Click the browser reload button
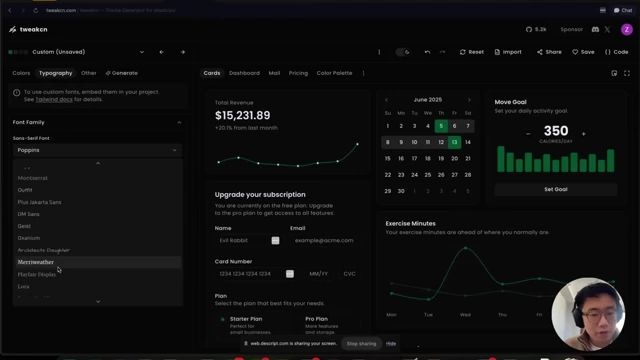 [x=36, y=11]
